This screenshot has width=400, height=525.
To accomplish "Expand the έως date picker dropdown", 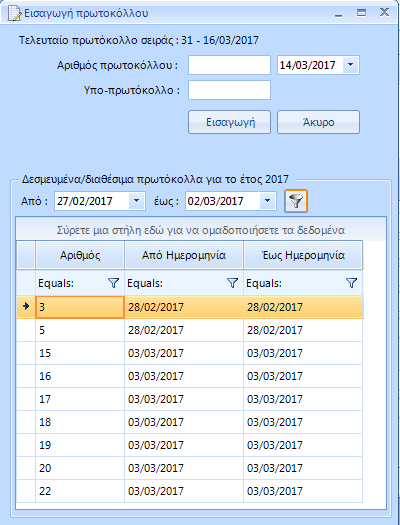I will click(x=267, y=201).
